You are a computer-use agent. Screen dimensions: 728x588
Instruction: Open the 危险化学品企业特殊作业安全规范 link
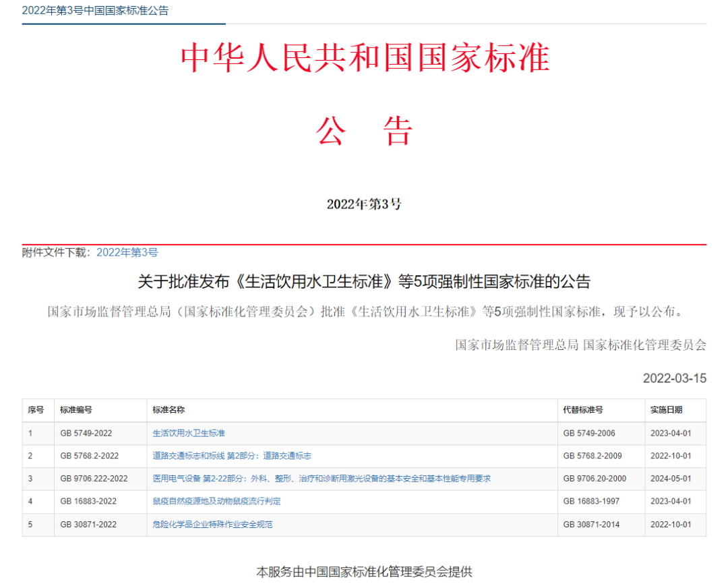click(212, 525)
